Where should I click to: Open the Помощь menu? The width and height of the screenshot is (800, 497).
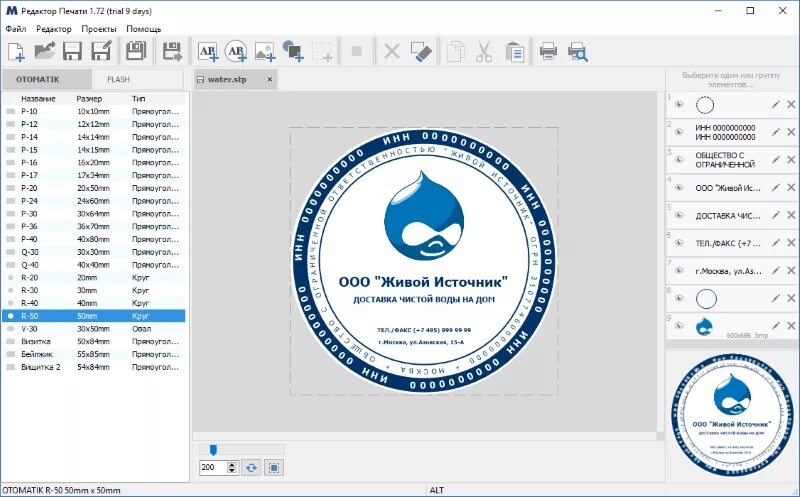pyautogui.click(x=144, y=29)
